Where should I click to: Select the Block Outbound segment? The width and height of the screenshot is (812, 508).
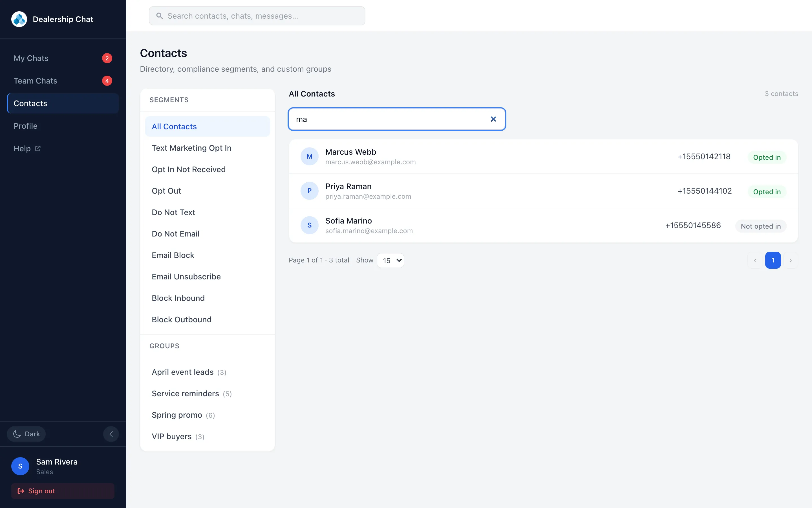(207, 319)
